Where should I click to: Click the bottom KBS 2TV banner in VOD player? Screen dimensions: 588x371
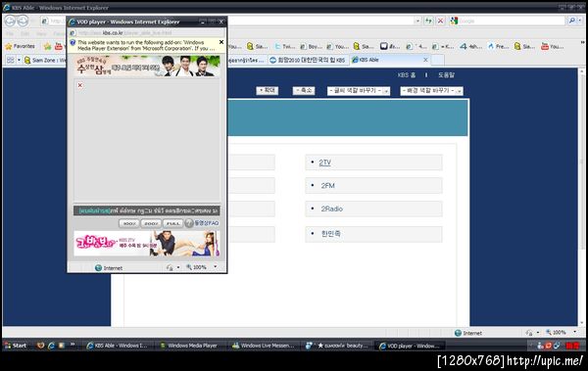(147, 244)
